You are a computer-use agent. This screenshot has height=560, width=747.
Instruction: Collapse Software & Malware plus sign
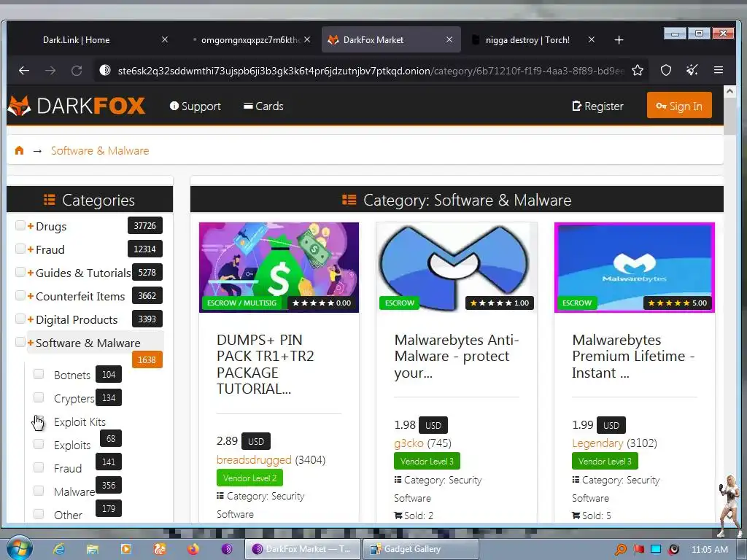coord(31,343)
